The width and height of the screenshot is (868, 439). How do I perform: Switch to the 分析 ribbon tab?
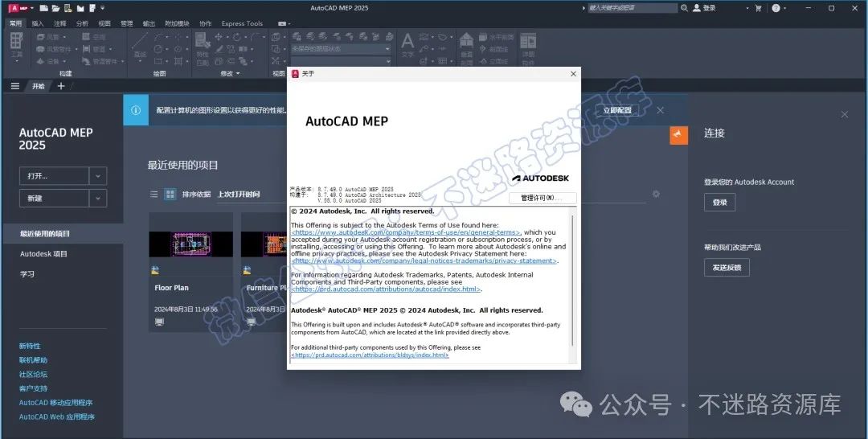[82, 23]
